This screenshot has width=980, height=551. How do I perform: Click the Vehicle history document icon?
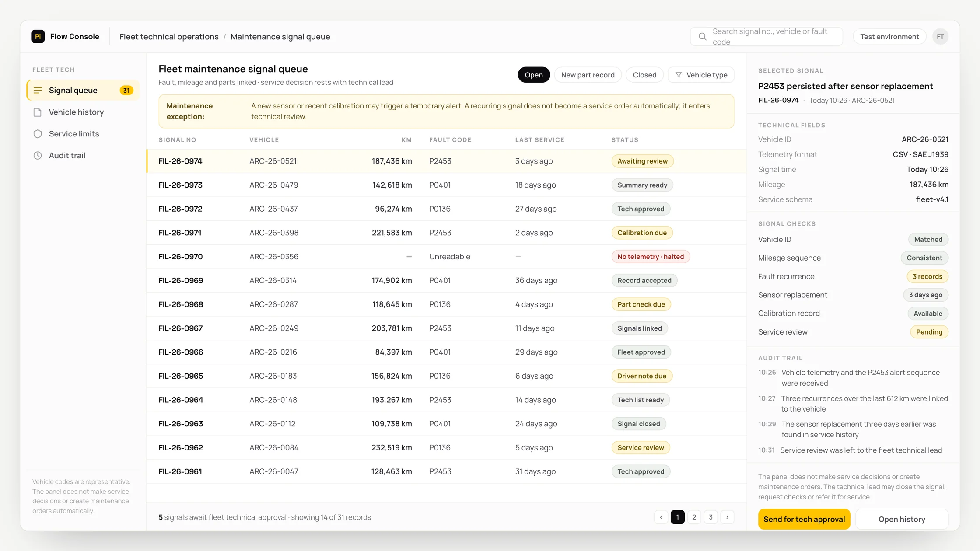38,112
